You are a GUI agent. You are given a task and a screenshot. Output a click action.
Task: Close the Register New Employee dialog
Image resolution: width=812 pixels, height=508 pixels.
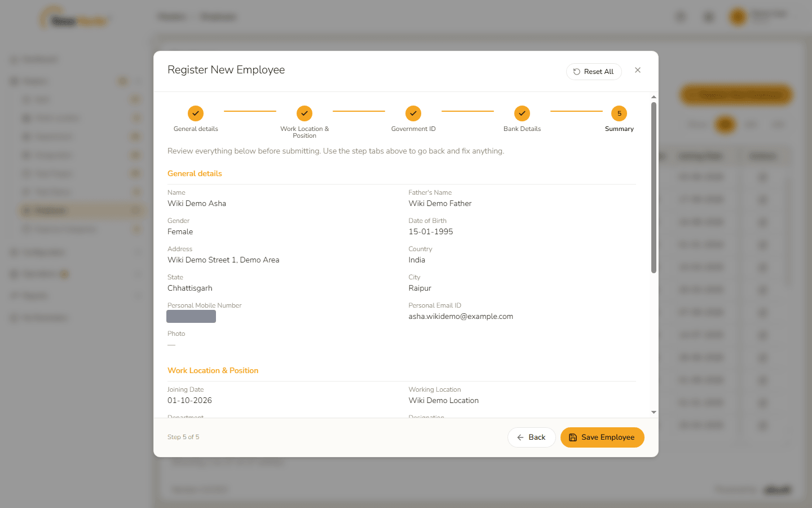[638, 70]
